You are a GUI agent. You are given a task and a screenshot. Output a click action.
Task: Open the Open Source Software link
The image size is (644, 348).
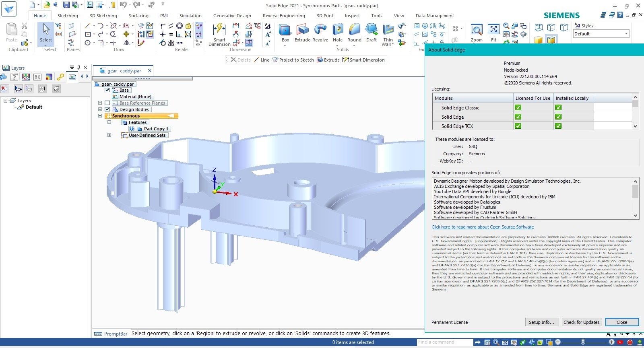pos(483,227)
